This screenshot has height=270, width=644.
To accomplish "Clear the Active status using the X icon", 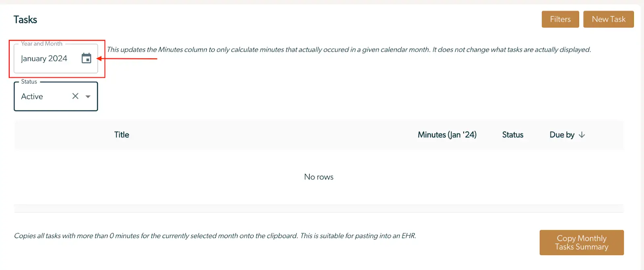I will (x=75, y=96).
